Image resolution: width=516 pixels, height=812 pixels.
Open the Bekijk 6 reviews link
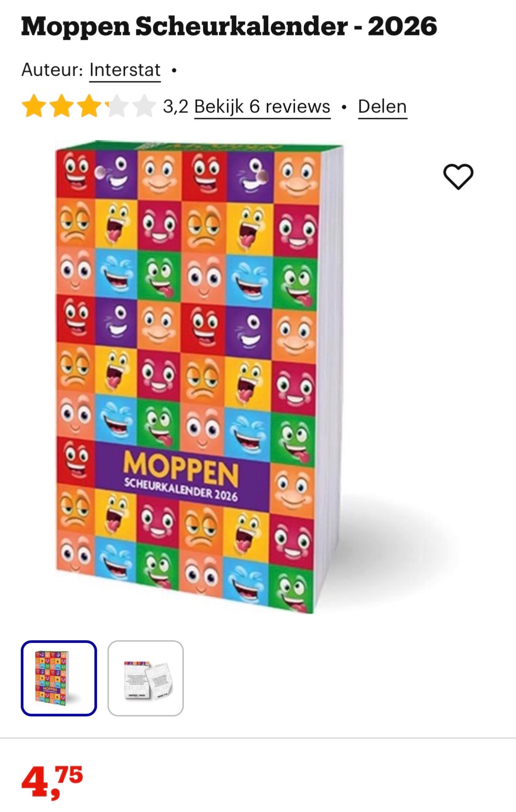point(262,106)
